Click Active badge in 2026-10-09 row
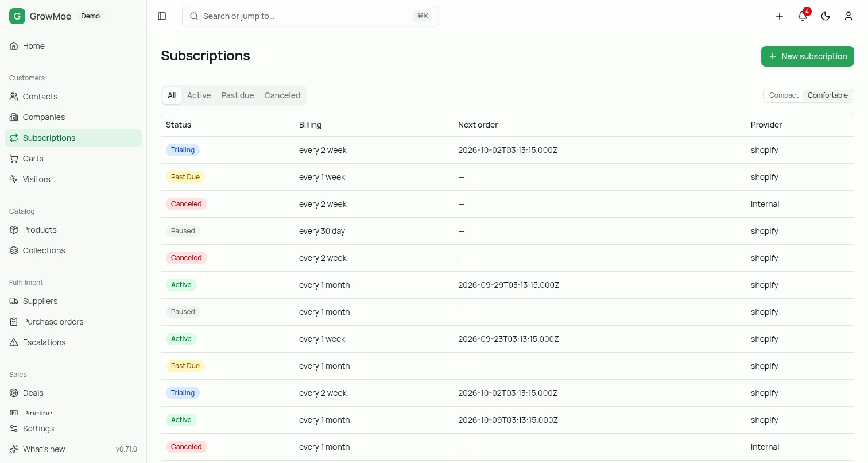This screenshot has width=868, height=463. point(181,420)
